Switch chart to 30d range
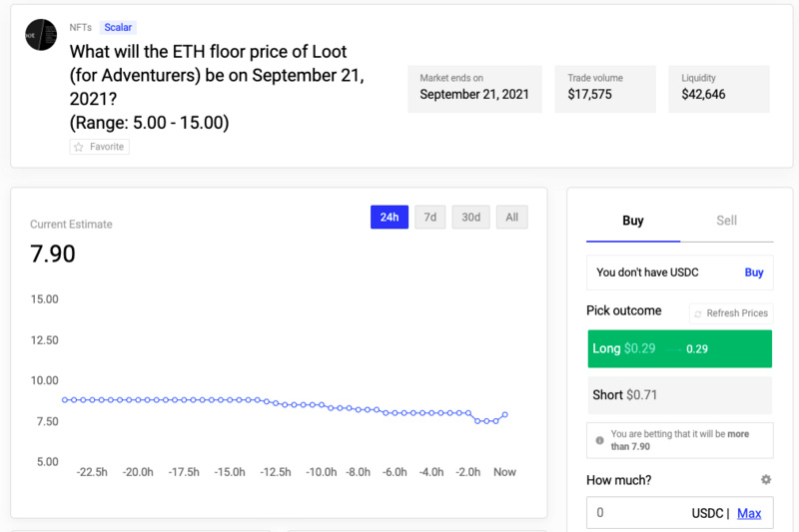 470,218
